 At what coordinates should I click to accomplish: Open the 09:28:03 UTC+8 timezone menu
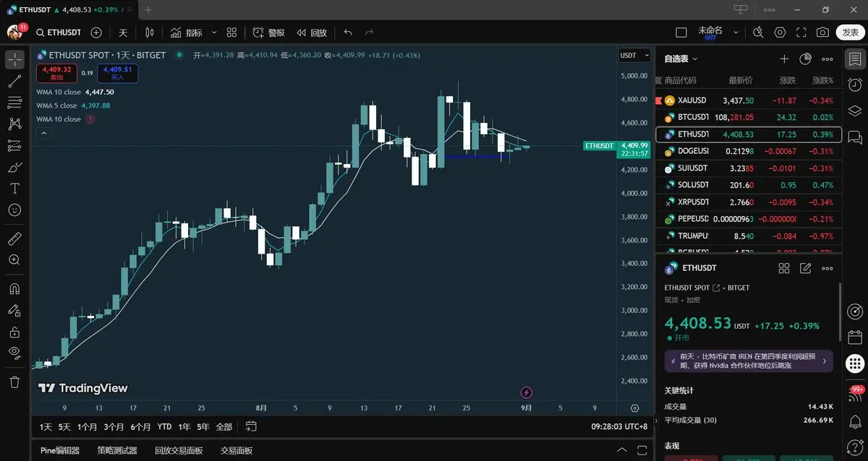coord(620,427)
